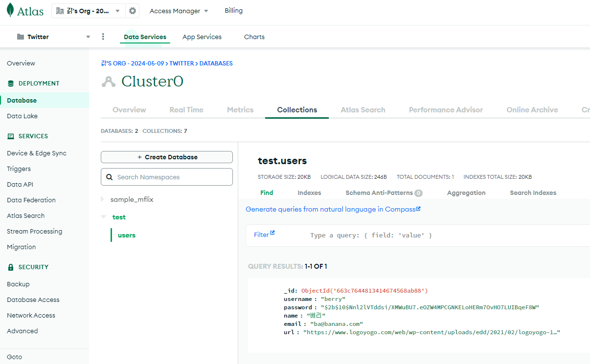The width and height of the screenshot is (590, 364).
Task: Collapse the test database
Action: click(103, 217)
